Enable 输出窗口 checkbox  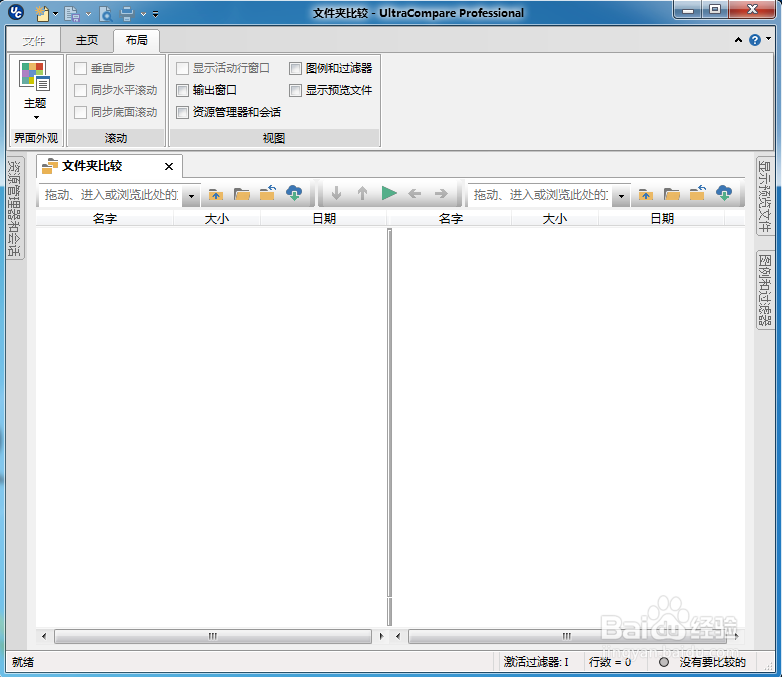(183, 90)
